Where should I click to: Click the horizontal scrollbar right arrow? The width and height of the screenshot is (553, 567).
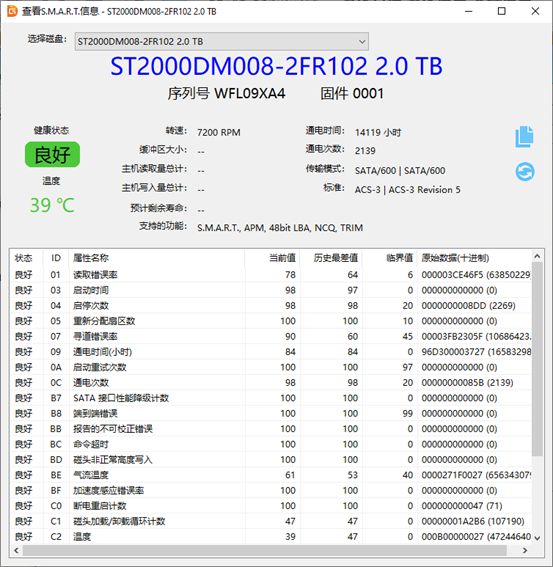tap(525, 550)
